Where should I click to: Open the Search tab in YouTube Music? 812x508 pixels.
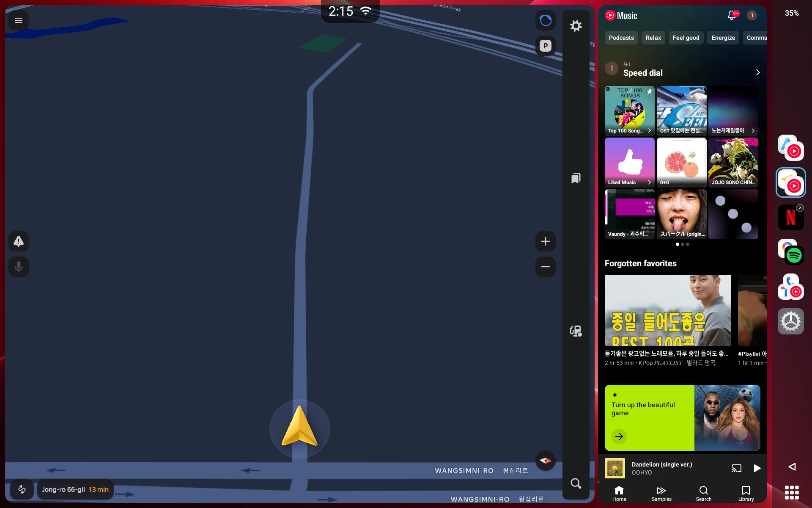[x=704, y=493]
